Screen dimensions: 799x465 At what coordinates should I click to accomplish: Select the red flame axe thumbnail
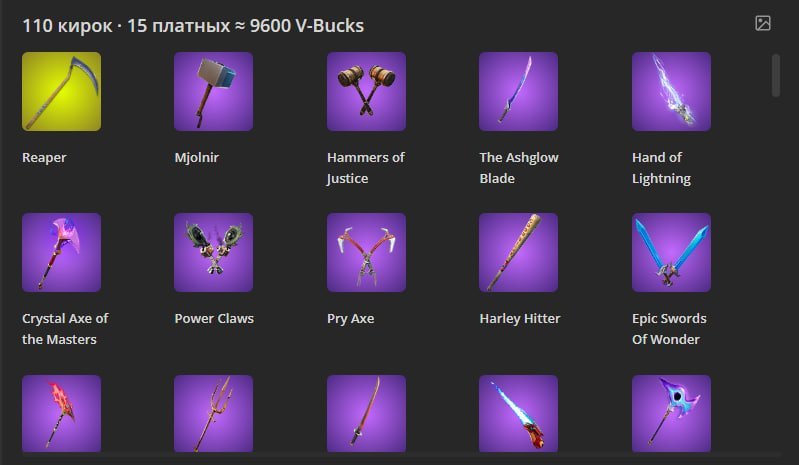61,414
